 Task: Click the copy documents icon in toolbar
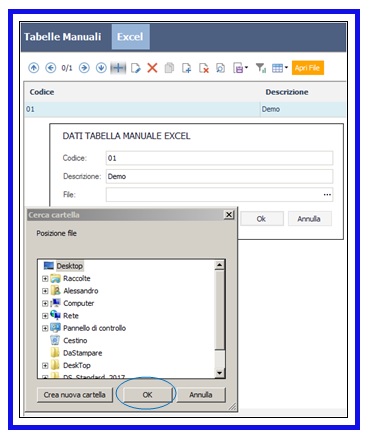point(169,68)
